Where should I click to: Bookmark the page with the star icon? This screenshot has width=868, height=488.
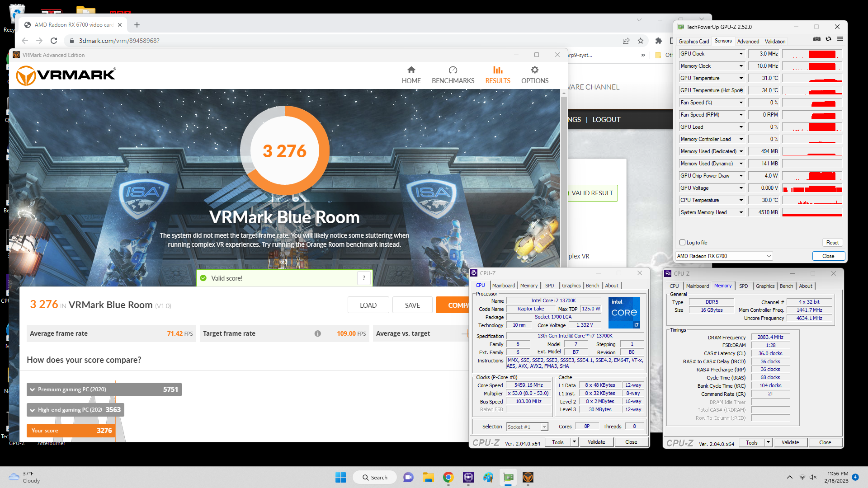(x=641, y=41)
